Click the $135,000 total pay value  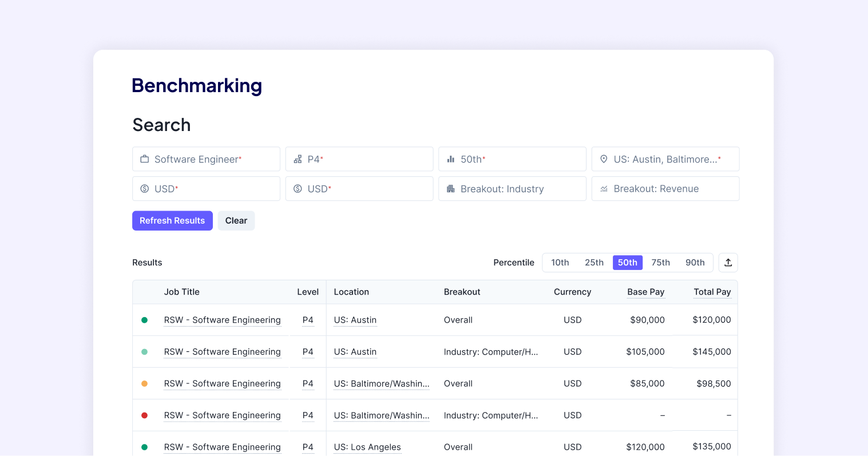click(x=712, y=446)
